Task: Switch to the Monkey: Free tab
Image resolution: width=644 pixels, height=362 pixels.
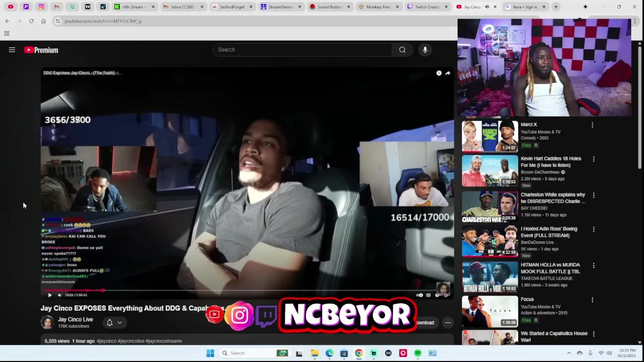Action: [x=378, y=7]
